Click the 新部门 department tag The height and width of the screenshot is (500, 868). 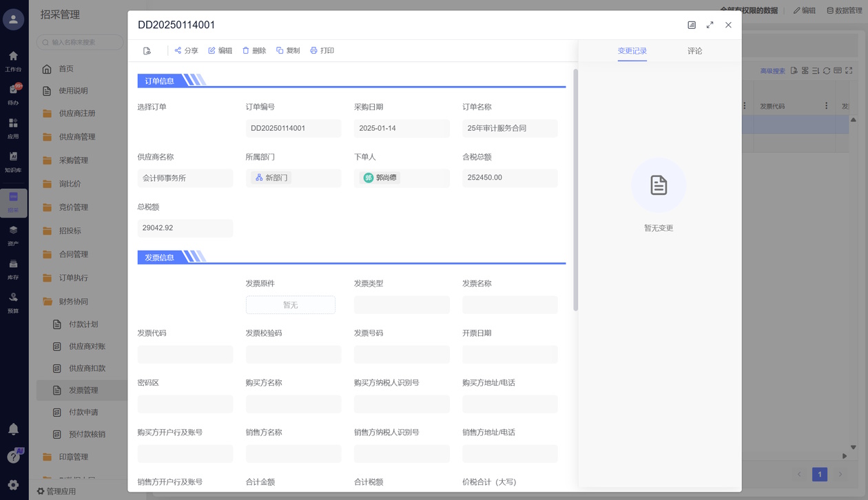pos(271,178)
